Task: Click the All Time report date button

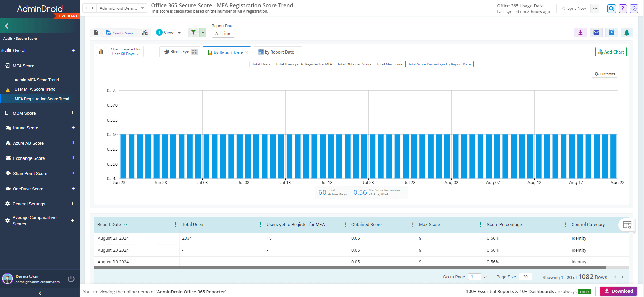Action: tap(223, 33)
